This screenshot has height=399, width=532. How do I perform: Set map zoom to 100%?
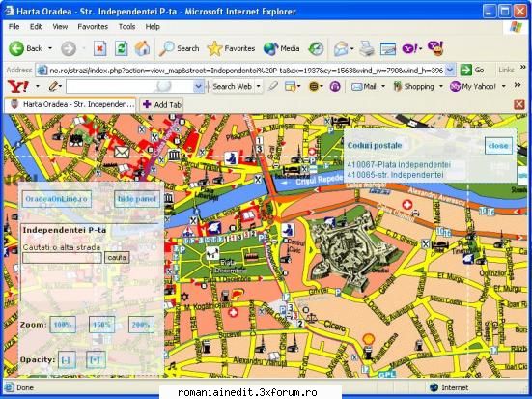pyautogui.click(x=63, y=325)
